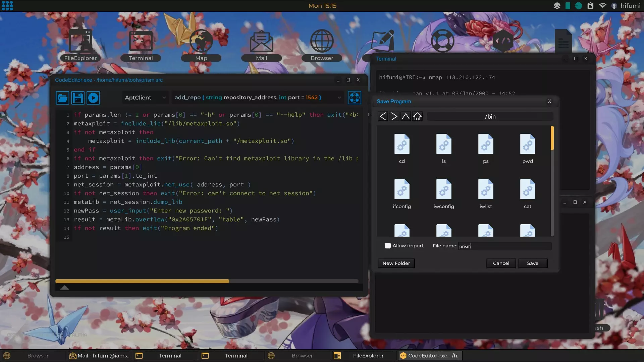Screen dimensions: 644x362
Task: Jump to home folder icon
Action: pos(417,117)
